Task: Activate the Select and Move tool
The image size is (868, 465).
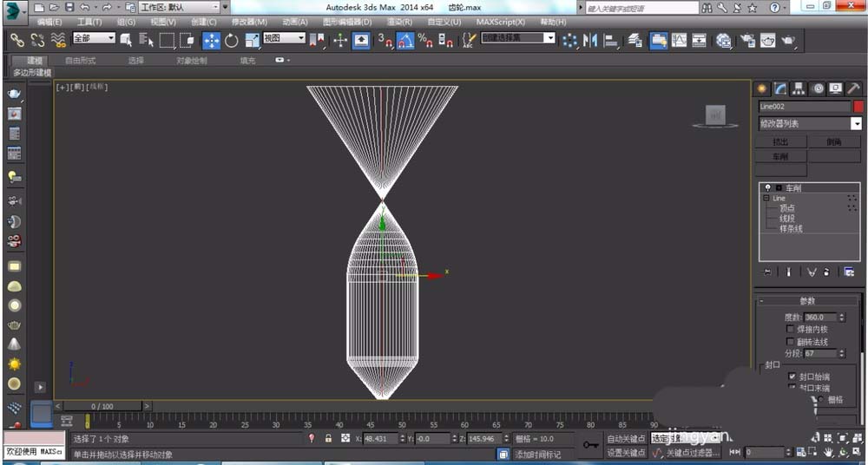Action: tap(212, 40)
